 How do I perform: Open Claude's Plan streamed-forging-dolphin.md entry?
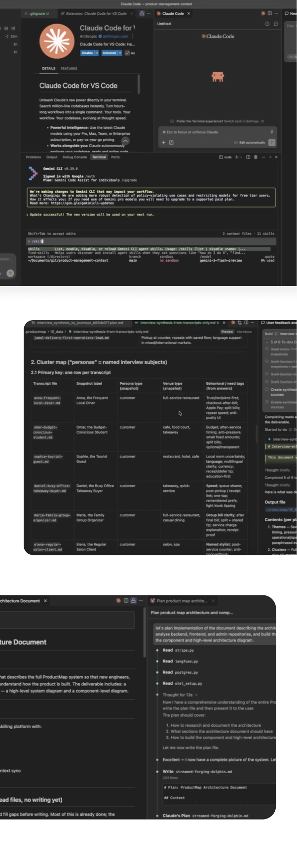click(x=205, y=816)
